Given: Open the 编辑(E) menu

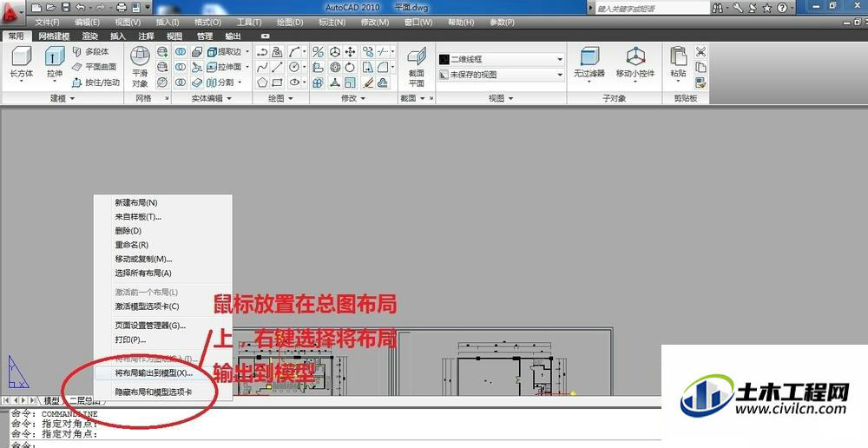Looking at the screenshot, I should click(x=87, y=23).
